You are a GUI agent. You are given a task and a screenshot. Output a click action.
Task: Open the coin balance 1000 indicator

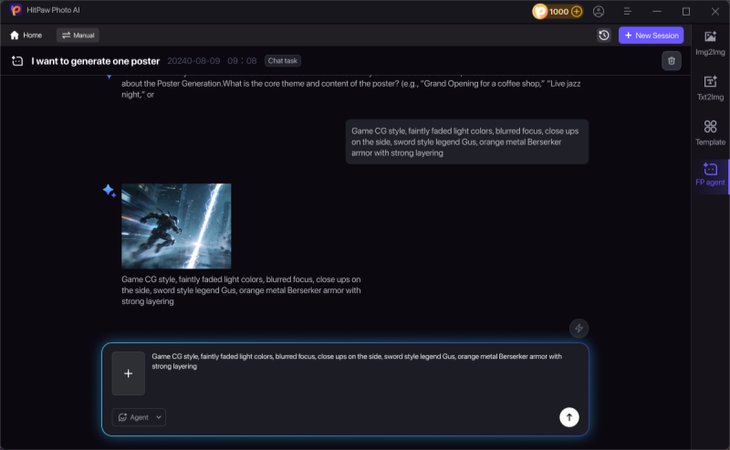557,11
